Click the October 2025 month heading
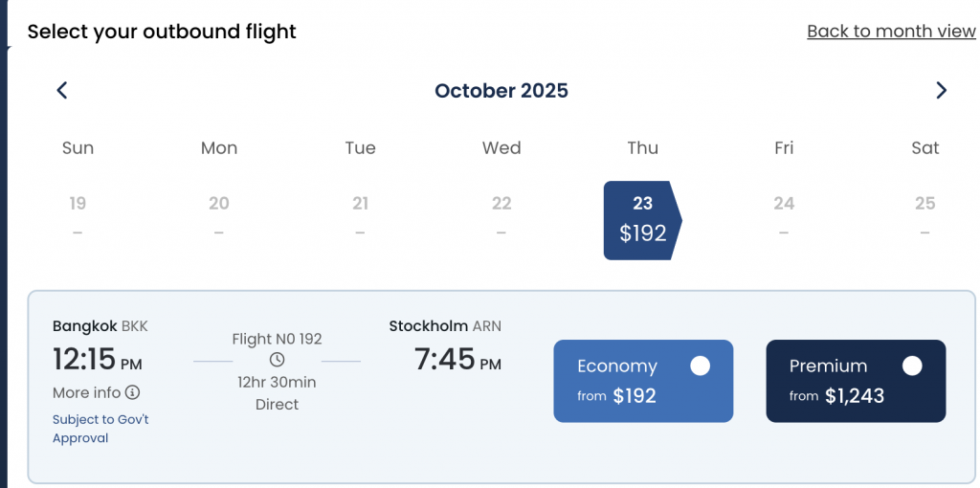 click(x=501, y=91)
